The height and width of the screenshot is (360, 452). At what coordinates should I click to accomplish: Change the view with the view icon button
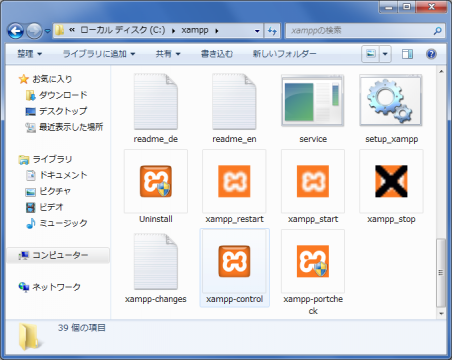(x=371, y=54)
